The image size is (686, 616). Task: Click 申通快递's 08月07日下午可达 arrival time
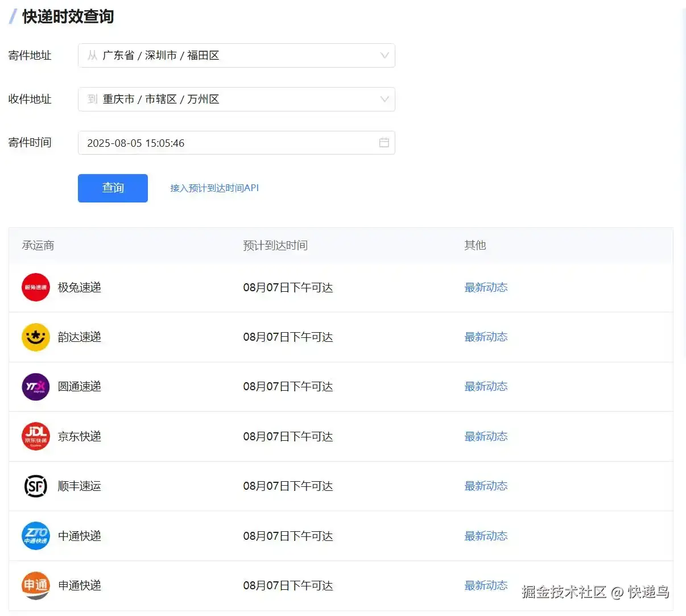pyautogui.click(x=288, y=585)
